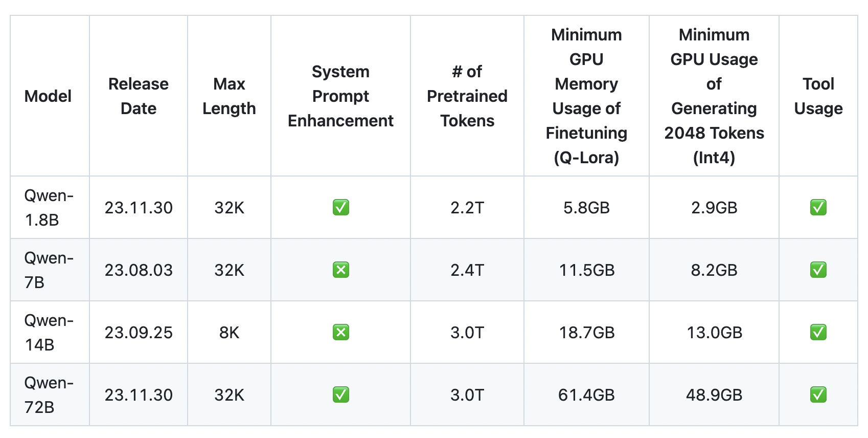Select the 2.4T pretrained tokens cell
Viewport: 868px width, 438px height.
tap(467, 270)
